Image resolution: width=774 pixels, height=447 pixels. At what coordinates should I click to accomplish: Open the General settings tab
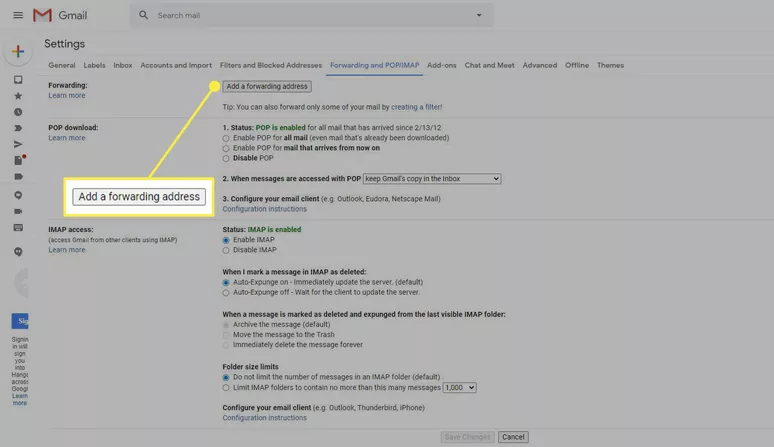[62, 65]
